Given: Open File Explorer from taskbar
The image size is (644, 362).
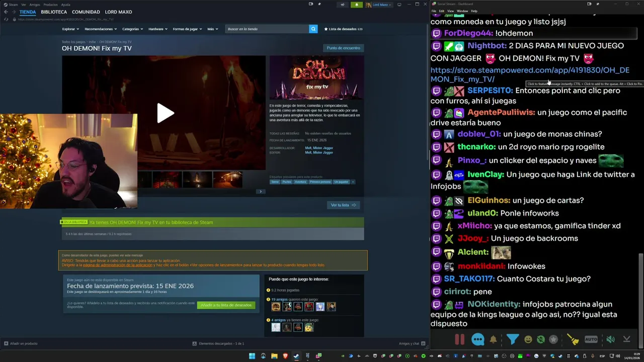Looking at the screenshot, I should pos(274,356).
